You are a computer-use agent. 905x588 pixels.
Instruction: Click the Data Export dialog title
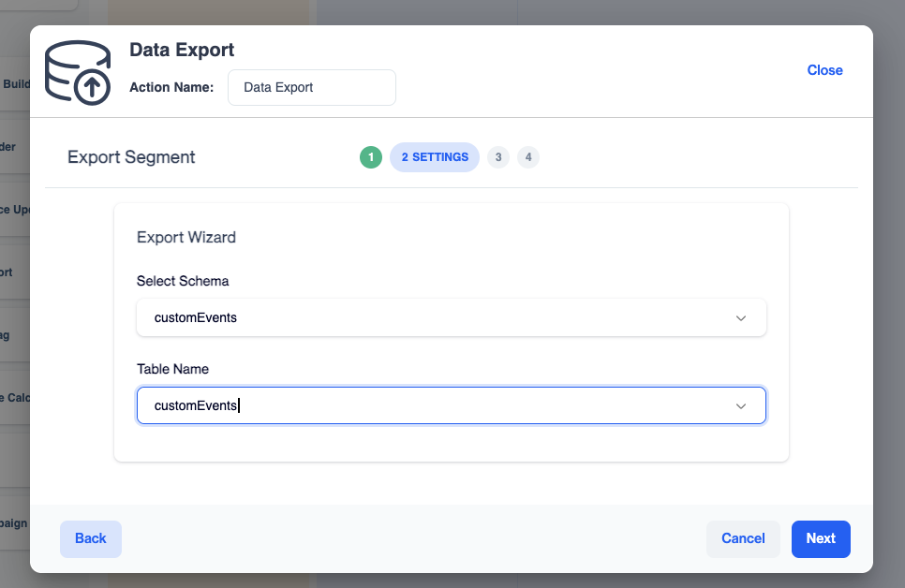pos(182,51)
